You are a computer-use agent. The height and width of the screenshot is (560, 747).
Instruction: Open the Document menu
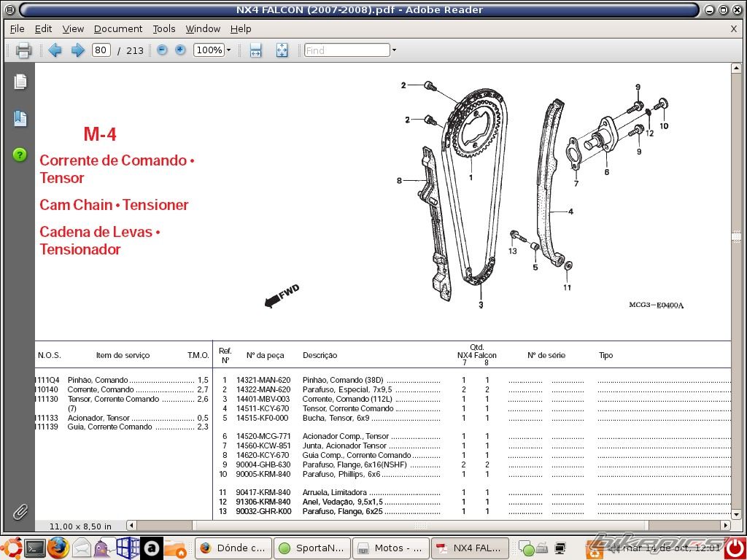coord(118,29)
